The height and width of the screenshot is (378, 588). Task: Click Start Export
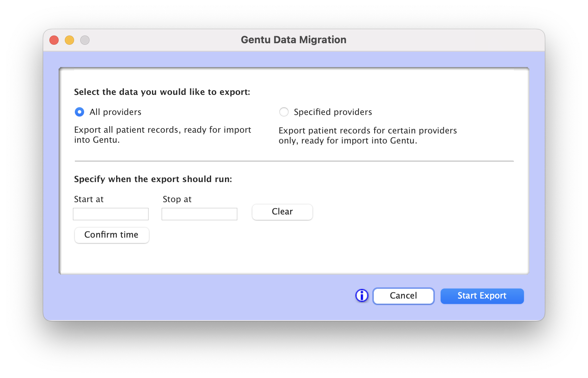tap(482, 296)
